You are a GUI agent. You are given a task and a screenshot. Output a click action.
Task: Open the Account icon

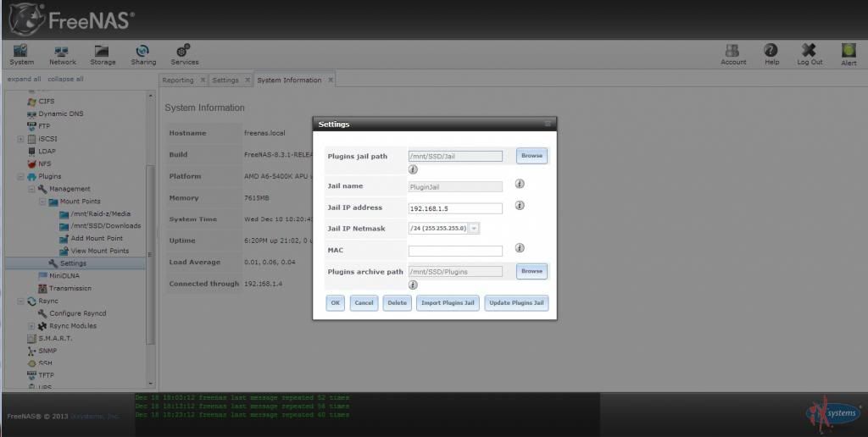point(733,55)
